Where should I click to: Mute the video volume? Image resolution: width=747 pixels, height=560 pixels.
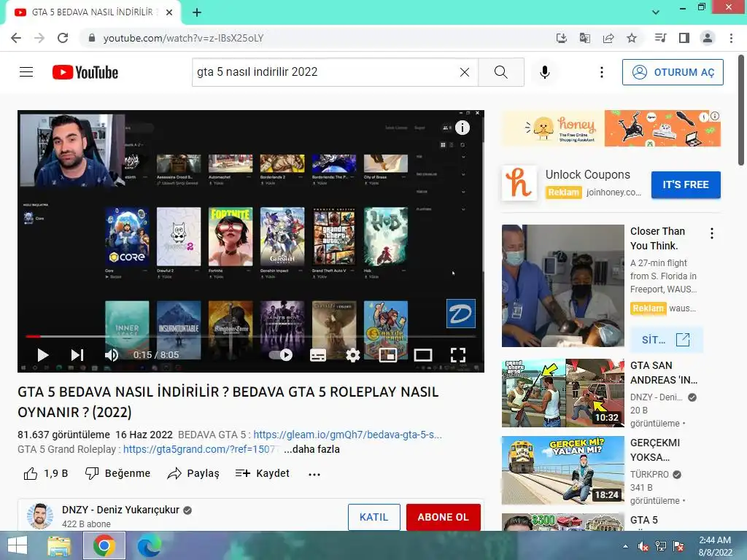pos(112,355)
